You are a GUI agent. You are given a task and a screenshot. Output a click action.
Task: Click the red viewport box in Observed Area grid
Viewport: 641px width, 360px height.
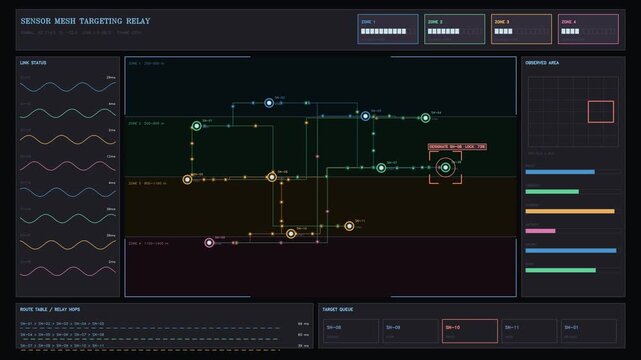coord(601,112)
